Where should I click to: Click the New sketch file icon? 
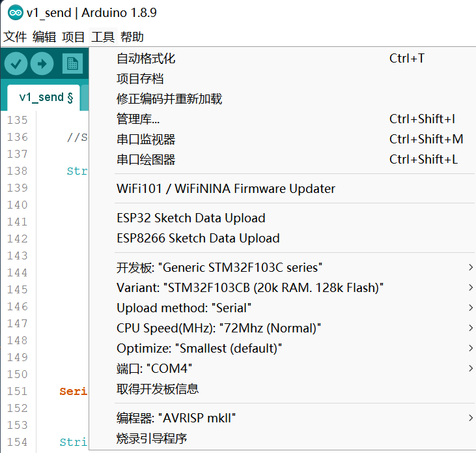tap(72, 63)
